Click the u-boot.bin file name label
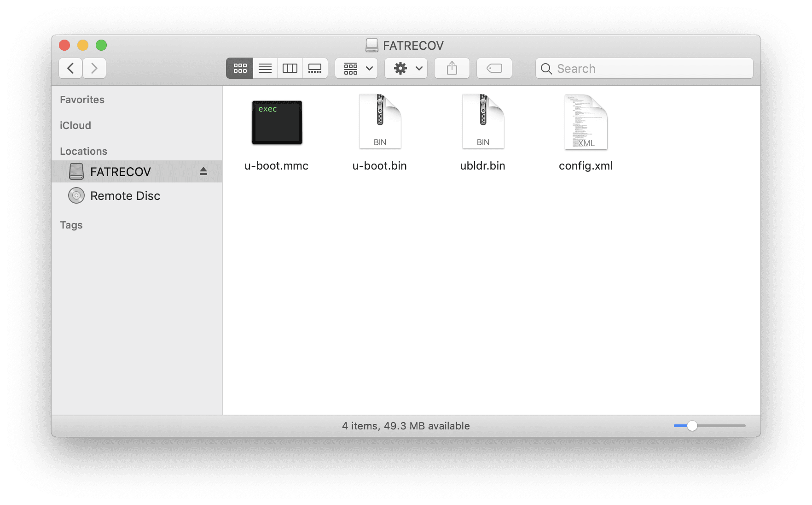The image size is (812, 505). (380, 166)
